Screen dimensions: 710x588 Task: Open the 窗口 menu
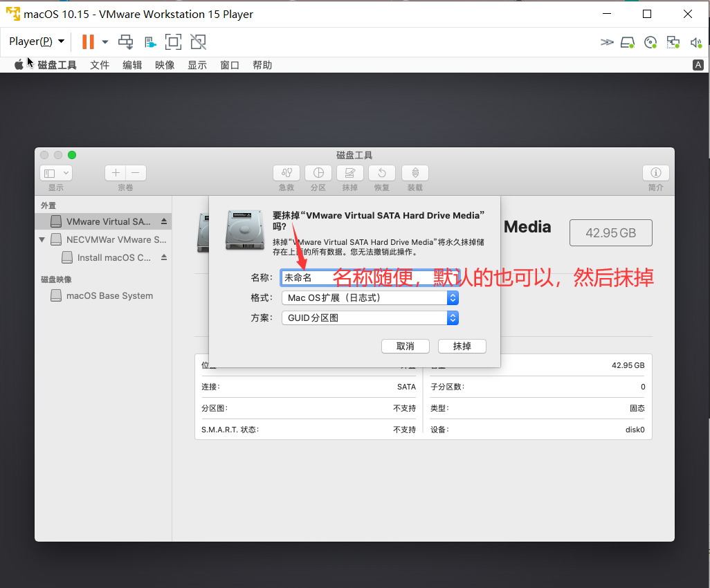[230, 65]
